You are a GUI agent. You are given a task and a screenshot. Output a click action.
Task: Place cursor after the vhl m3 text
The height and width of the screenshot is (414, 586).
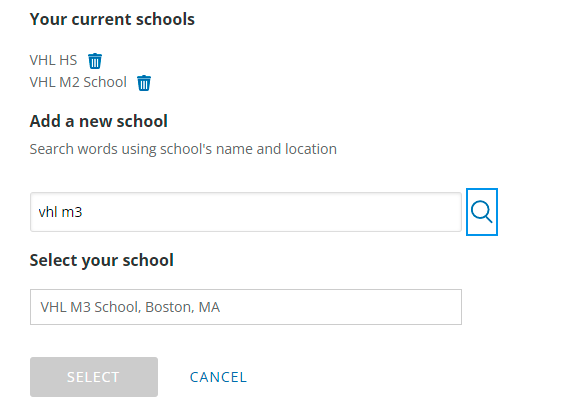click(x=84, y=212)
